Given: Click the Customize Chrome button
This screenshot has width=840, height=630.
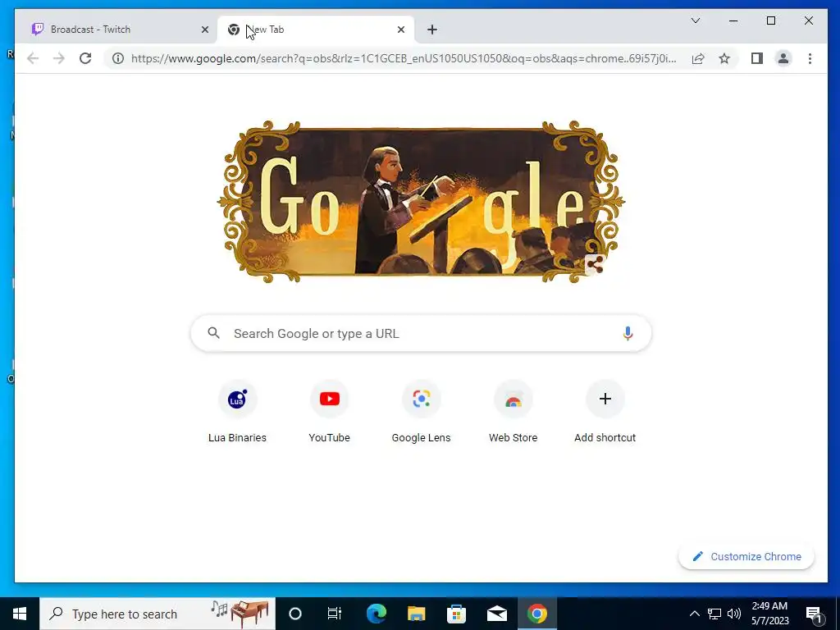Looking at the screenshot, I should coord(746,557).
